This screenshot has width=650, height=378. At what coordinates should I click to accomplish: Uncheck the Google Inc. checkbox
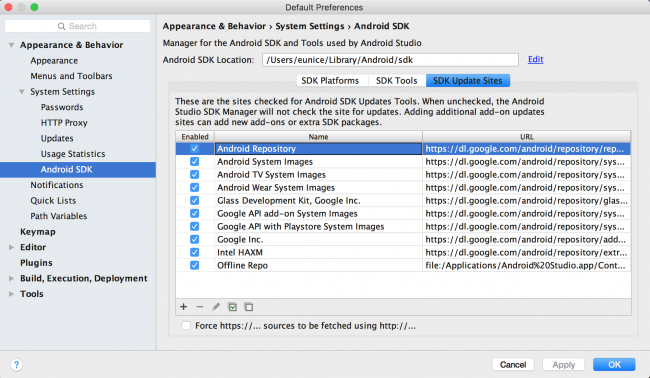click(194, 239)
